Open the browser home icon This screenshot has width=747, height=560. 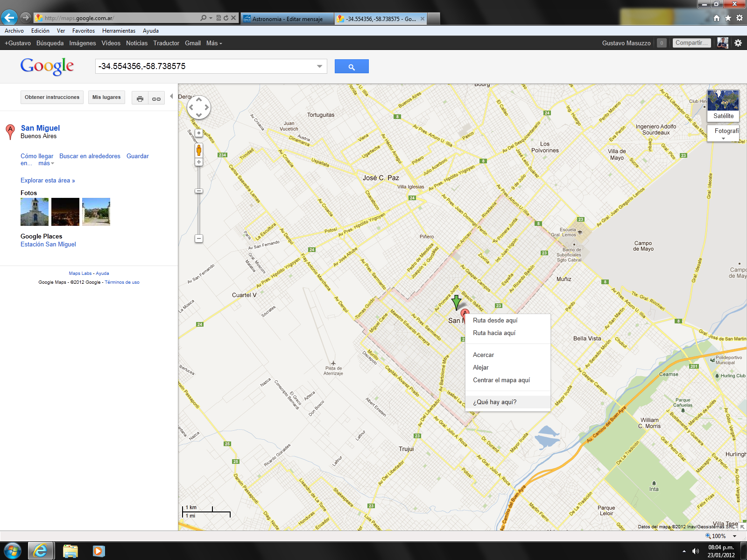point(717,18)
